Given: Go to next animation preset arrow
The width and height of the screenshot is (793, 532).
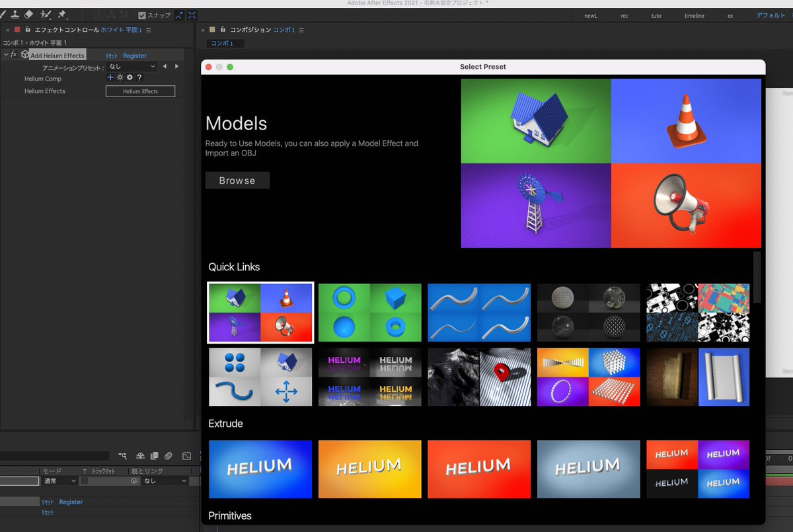Looking at the screenshot, I should click(x=176, y=67).
